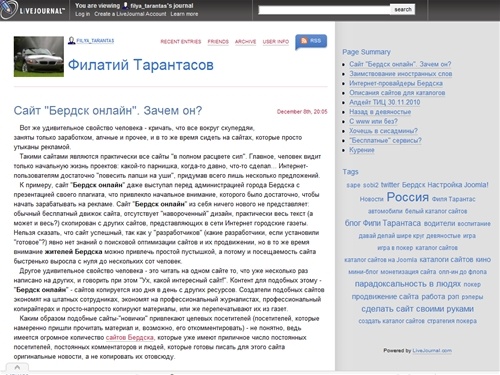This screenshot has width=500, height=375.
Task: Click the Learn more link
Action: (x=184, y=14)
